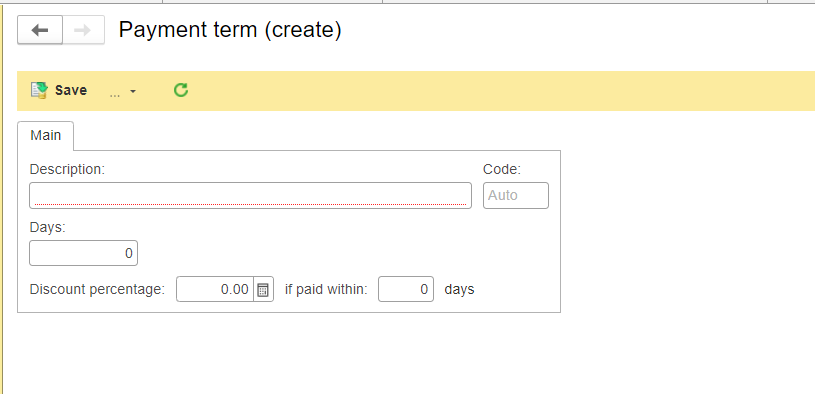Open the calculator for Discount percentage
The width and height of the screenshot is (815, 394).
pyautogui.click(x=264, y=289)
